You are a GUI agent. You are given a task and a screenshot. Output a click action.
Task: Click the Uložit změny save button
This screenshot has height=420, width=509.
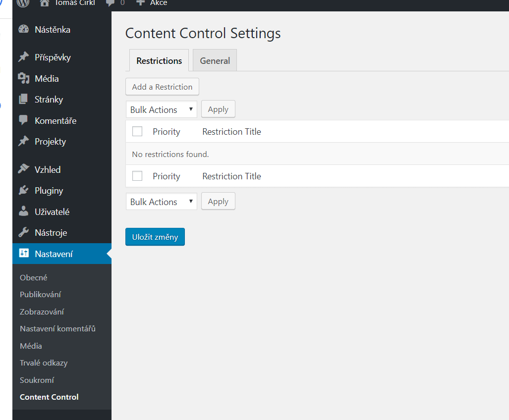pyautogui.click(x=155, y=237)
